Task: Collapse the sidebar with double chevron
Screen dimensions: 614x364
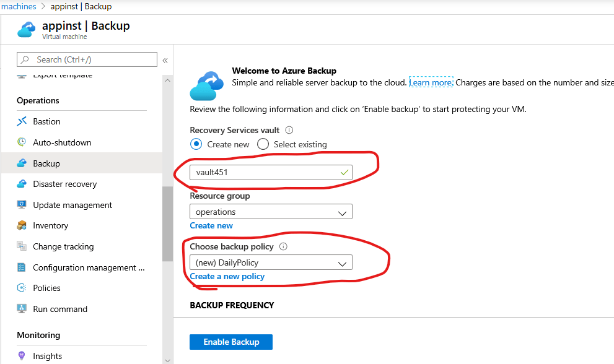Action: pos(165,60)
